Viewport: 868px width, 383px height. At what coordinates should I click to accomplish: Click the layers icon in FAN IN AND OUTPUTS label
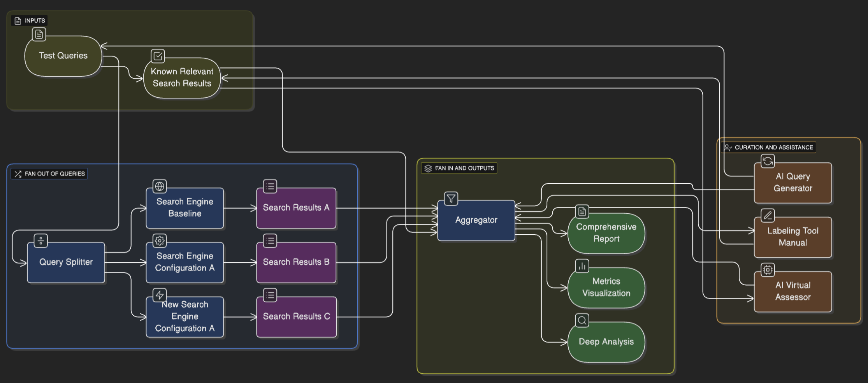(428, 169)
